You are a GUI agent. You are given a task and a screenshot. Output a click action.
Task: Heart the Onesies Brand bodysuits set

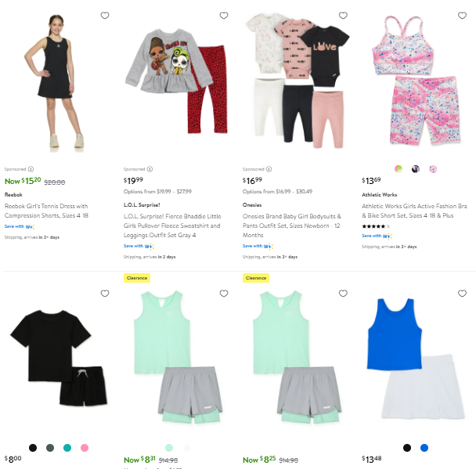(x=343, y=15)
